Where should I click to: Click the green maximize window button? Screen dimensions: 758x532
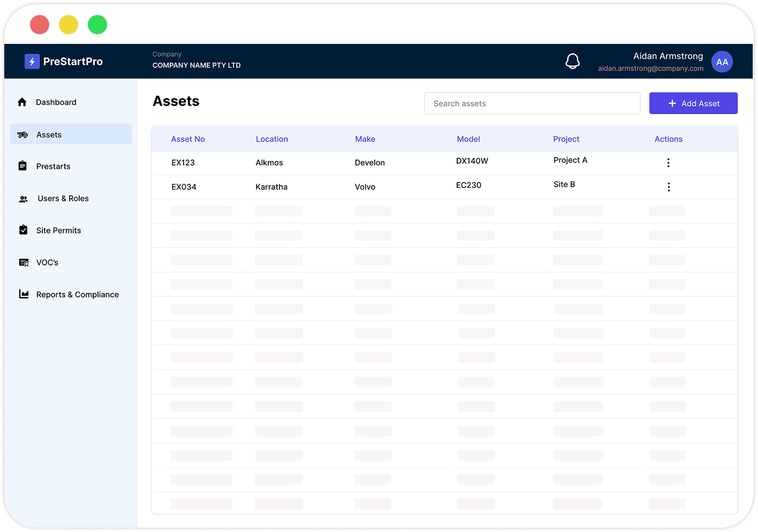point(97,25)
